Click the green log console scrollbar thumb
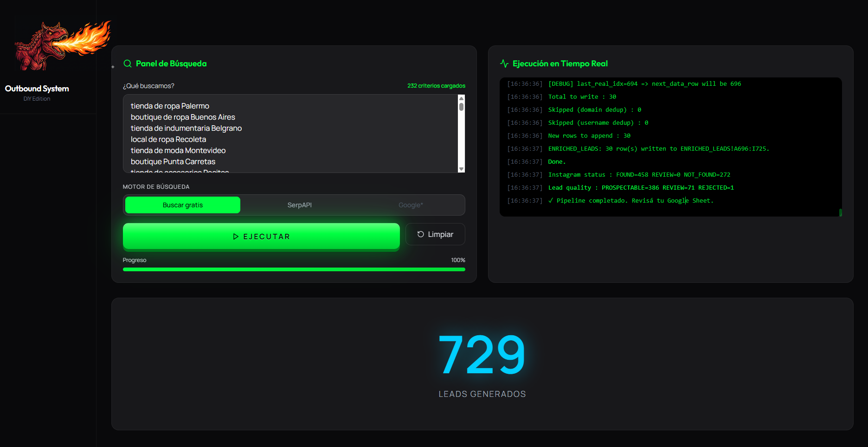The height and width of the screenshot is (447, 868). (x=840, y=212)
